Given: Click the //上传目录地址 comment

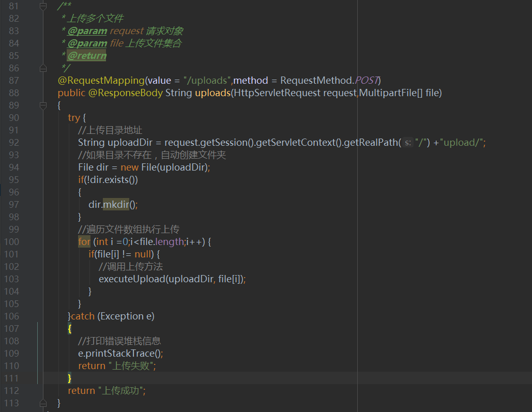Looking at the screenshot, I should pos(110,130).
